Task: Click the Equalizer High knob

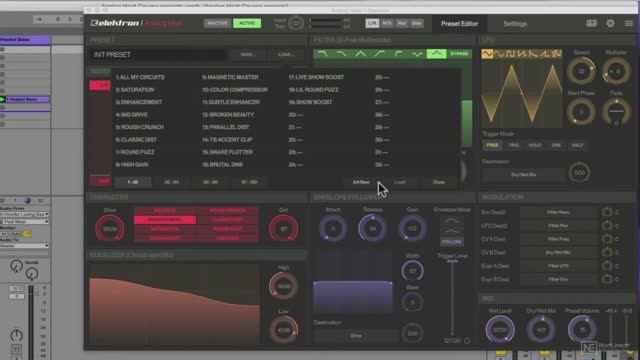Action: pos(283,286)
